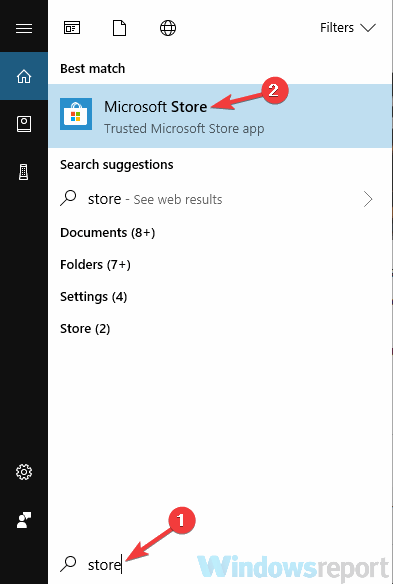The height and width of the screenshot is (584, 393).
Task: Show Folders (7+) results
Action: point(95,265)
